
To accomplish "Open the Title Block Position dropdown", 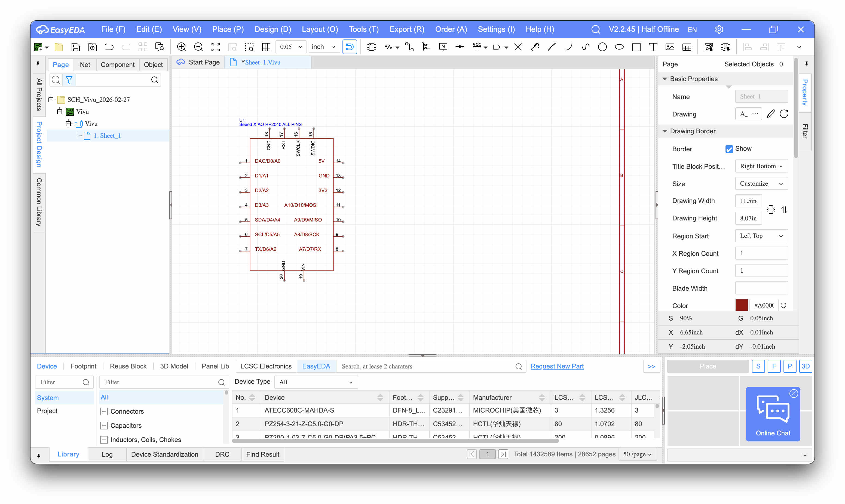I will click(x=761, y=166).
